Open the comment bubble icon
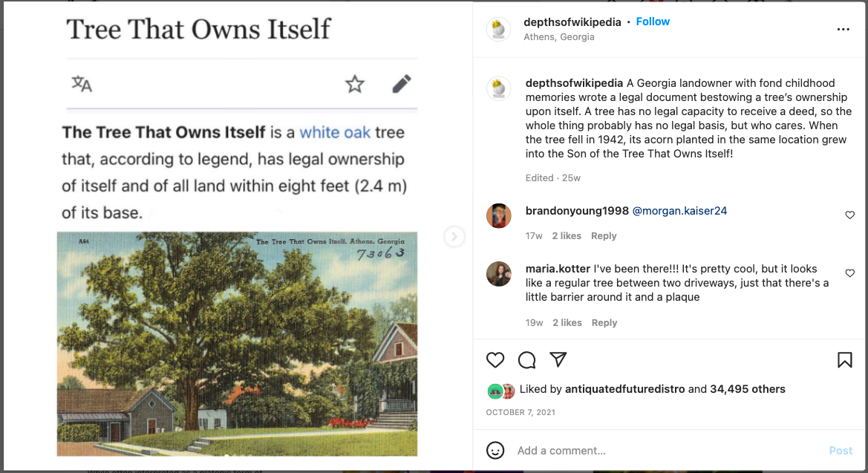Viewport: 868px width, 473px height. (x=526, y=360)
